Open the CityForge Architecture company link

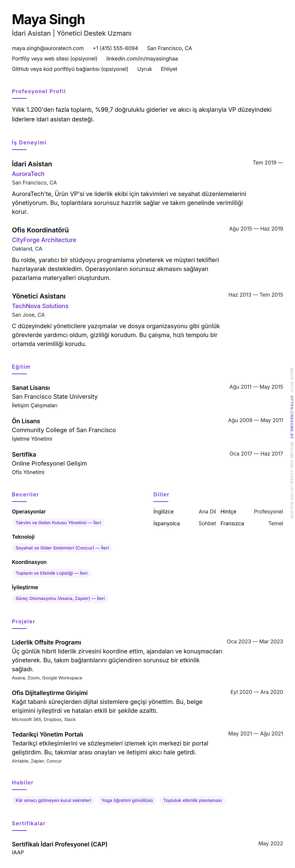pos(44,240)
